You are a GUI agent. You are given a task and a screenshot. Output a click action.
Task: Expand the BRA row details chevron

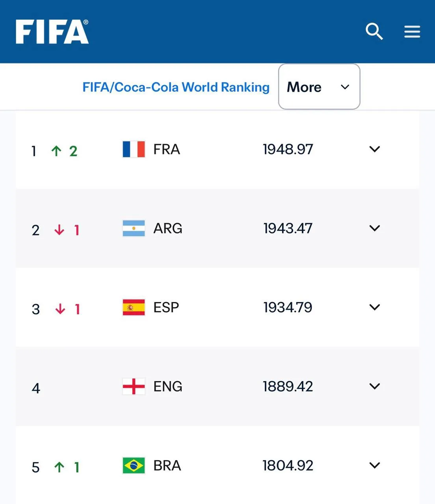point(375,465)
